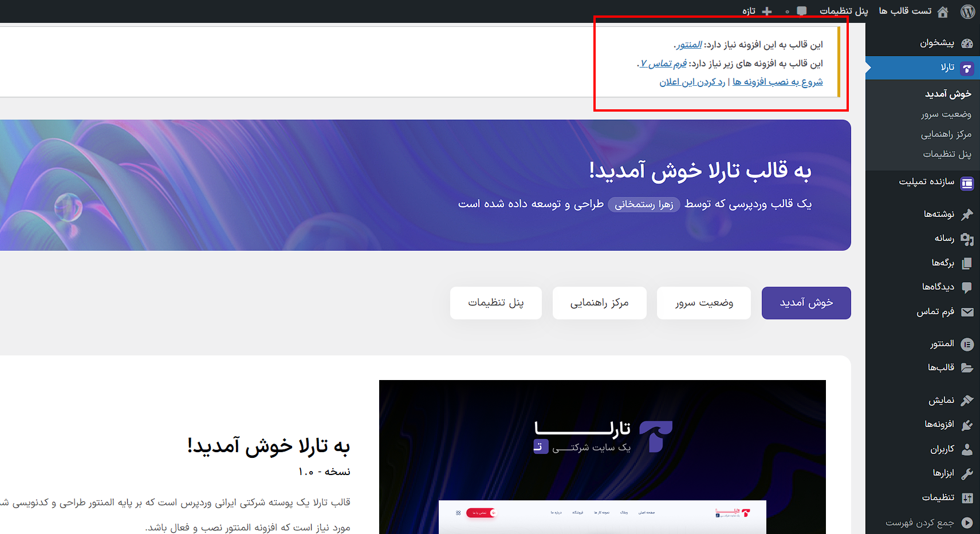Click شروع به نصب افزونه ها link
Viewport: 980px width, 534px height.
click(x=777, y=82)
